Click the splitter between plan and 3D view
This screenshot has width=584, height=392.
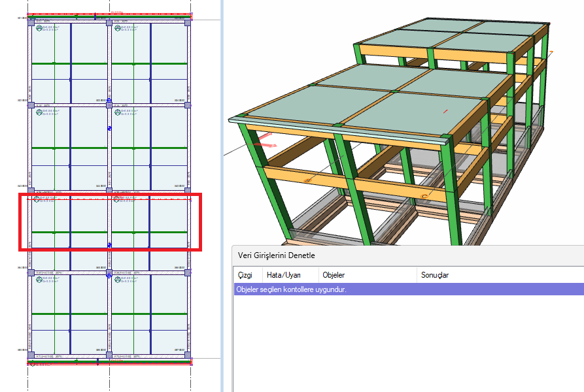[x=222, y=196]
